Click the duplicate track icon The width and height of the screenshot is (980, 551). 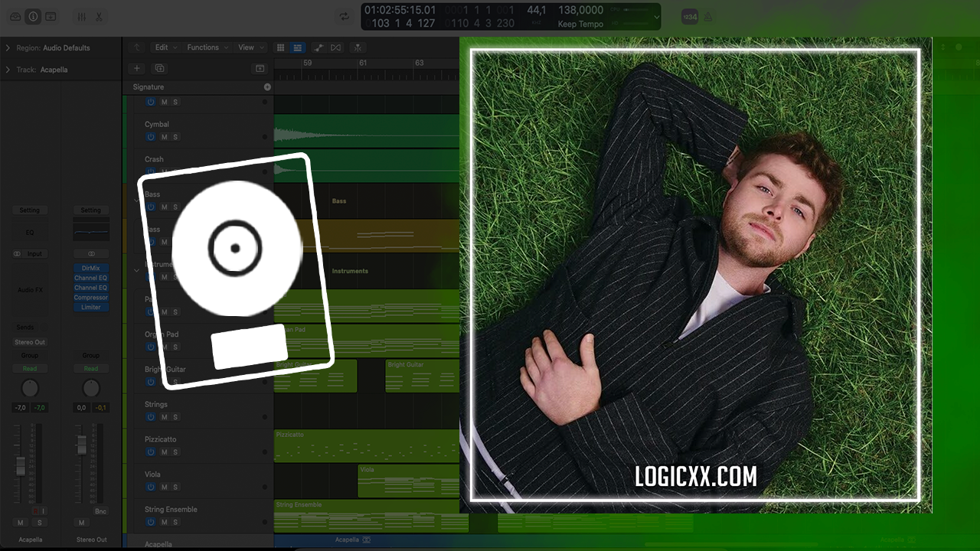pos(159,69)
